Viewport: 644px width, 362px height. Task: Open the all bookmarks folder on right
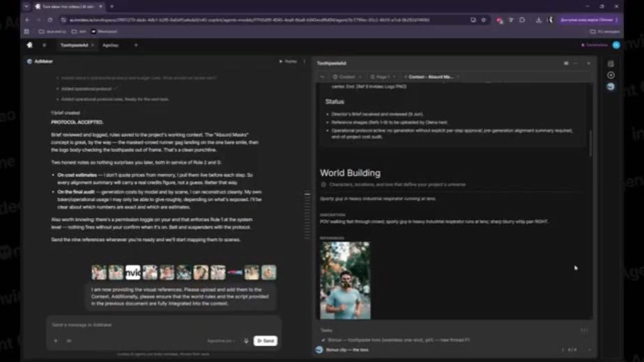click(x=604, y=31)
